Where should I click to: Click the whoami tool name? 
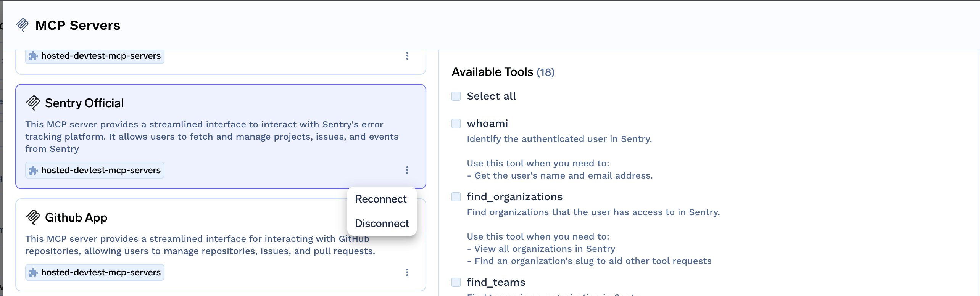point(487,124)
